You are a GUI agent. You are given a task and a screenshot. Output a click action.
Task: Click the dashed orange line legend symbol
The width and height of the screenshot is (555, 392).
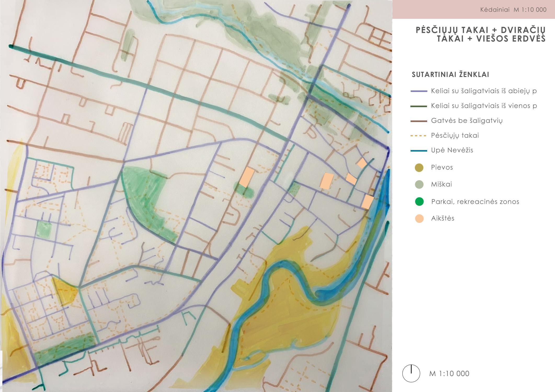419,136
